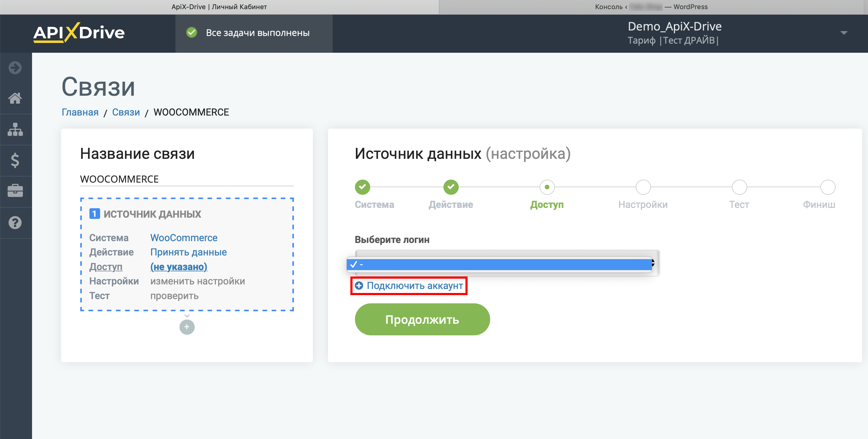Click the gray plus circle to add block
This screenshot has height=439, width=868.
pyautogui.click(x=187, y=327)
